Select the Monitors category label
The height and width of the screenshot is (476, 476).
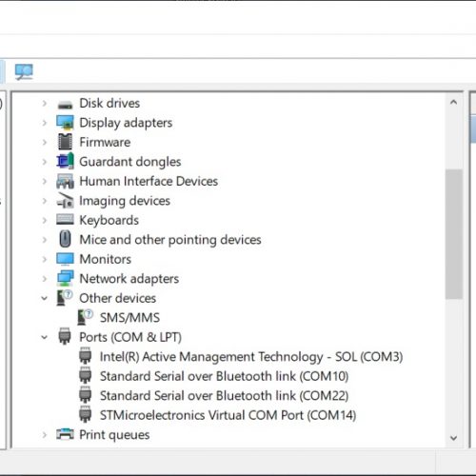point(105,259)
